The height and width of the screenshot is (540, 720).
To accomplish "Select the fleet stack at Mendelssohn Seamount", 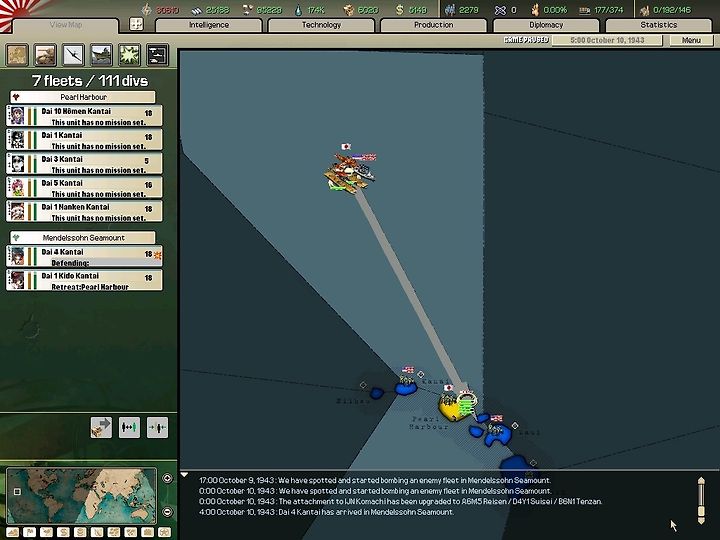I will [x=350, y=174].
